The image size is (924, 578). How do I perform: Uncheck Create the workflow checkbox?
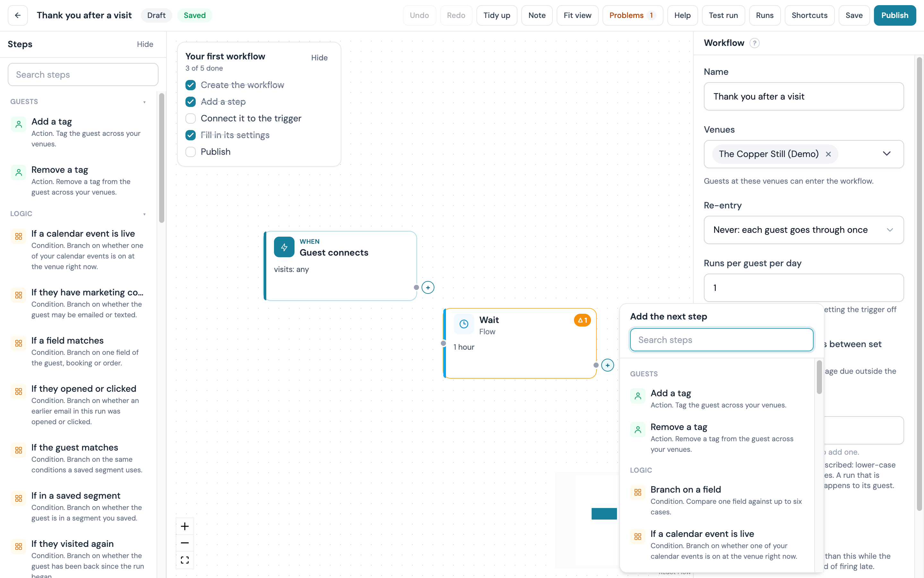tap(191, 85)
